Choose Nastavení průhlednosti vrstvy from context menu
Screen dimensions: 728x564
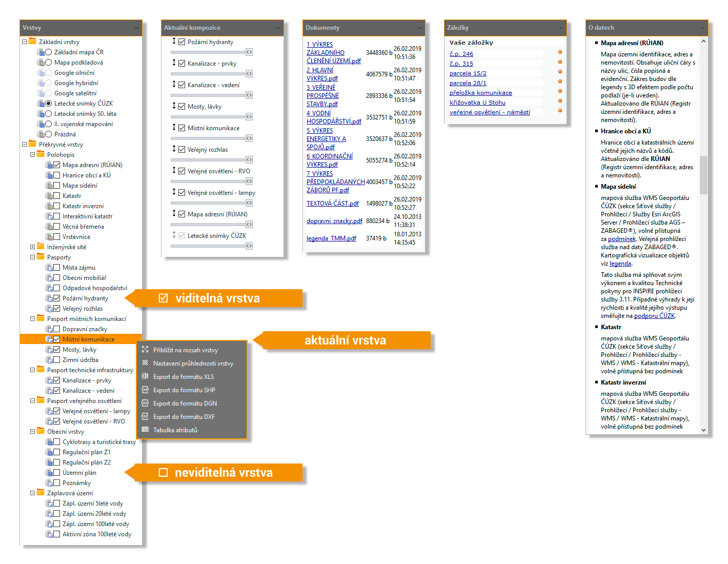[192, 364]
